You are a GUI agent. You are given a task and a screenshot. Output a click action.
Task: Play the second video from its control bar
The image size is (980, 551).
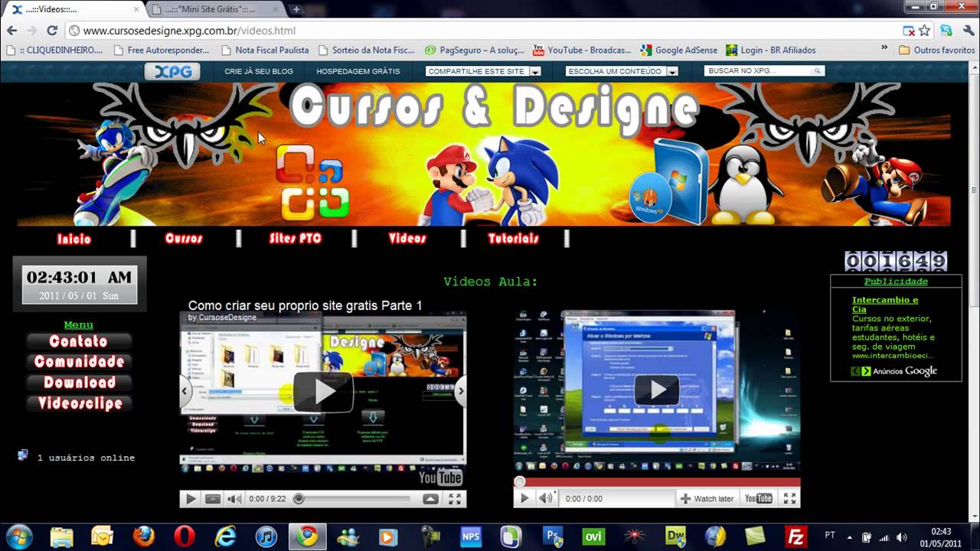pyautogui.click(x=524, y=498)
